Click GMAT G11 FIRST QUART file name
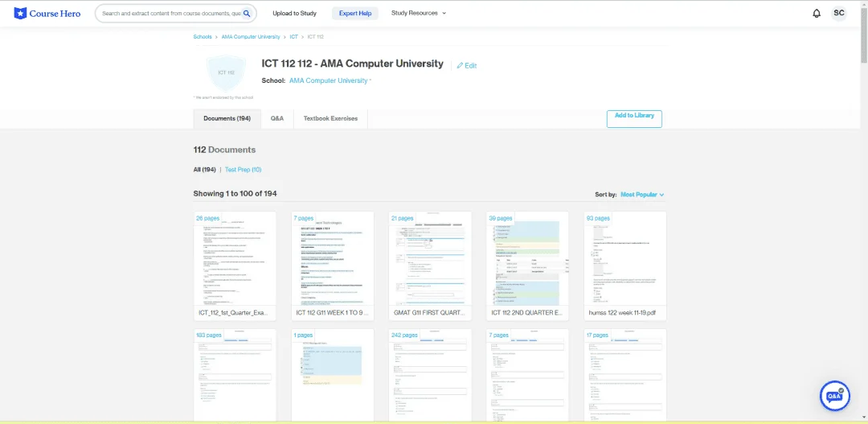 pyautogui.click(x=429, y=313)
